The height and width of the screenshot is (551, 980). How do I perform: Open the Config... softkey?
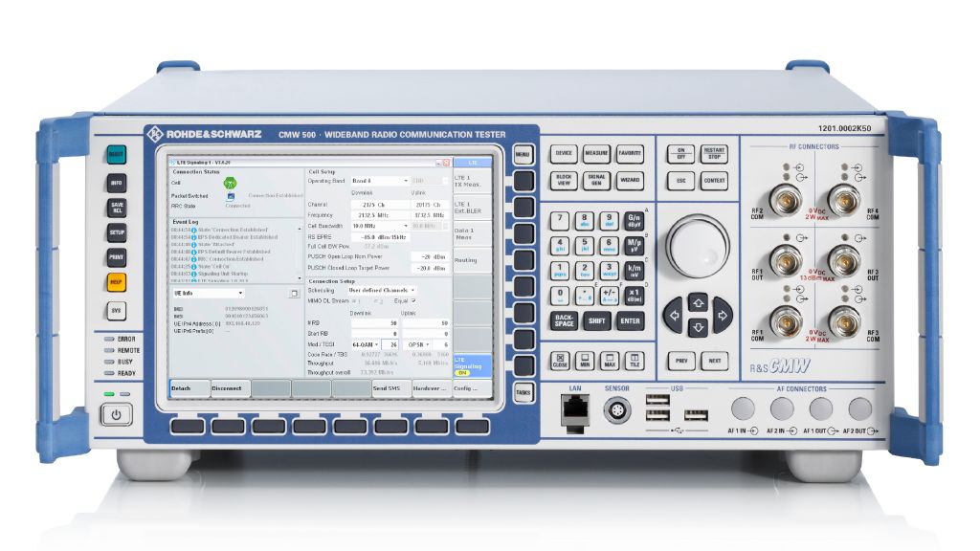472,388
